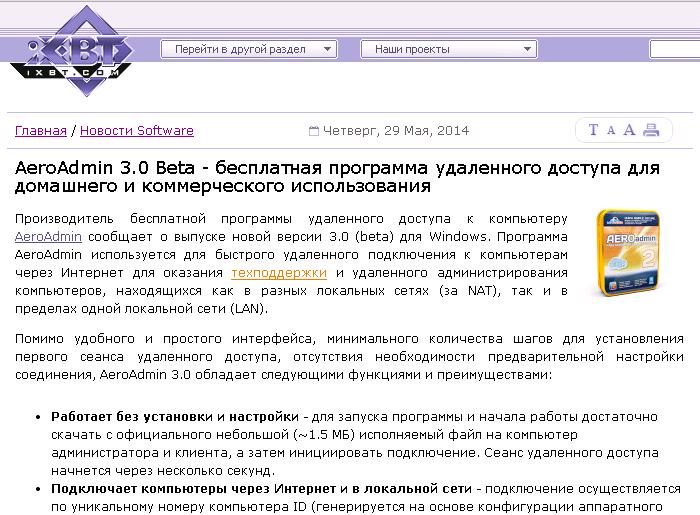
Task: Go to the 'Главная' breadcrumb link
Action: [x=41, y=131]
